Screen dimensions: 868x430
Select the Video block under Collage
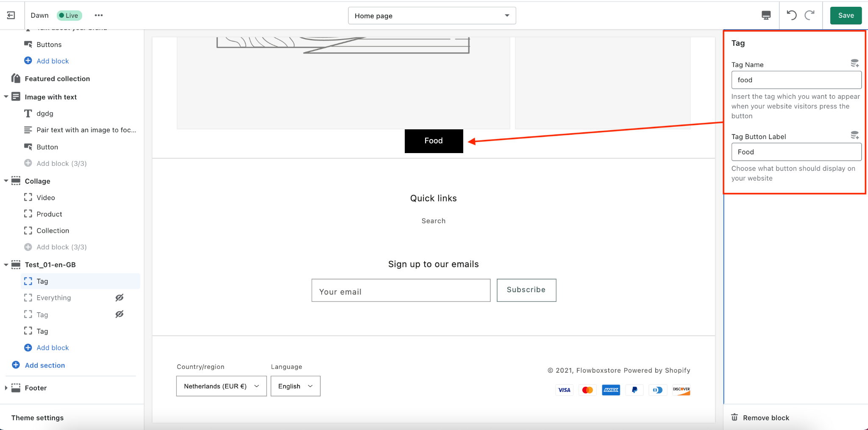pyautogui.click(x=46, y=198)
